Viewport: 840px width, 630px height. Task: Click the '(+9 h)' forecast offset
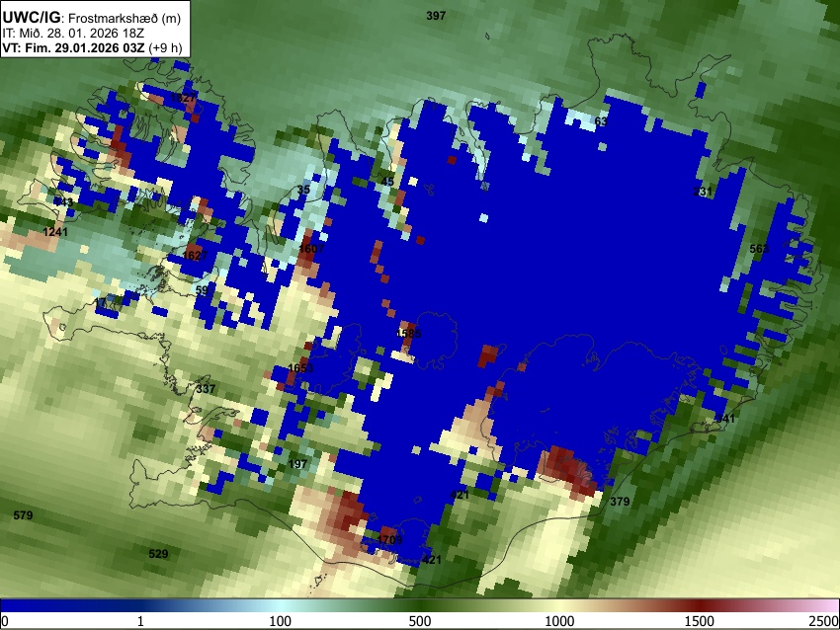(165, 47)
